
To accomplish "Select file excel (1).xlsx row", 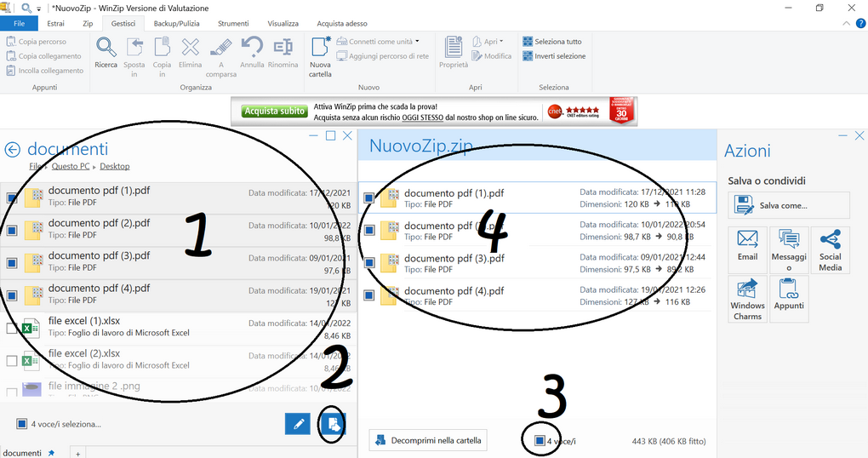I will coord(178,329).
